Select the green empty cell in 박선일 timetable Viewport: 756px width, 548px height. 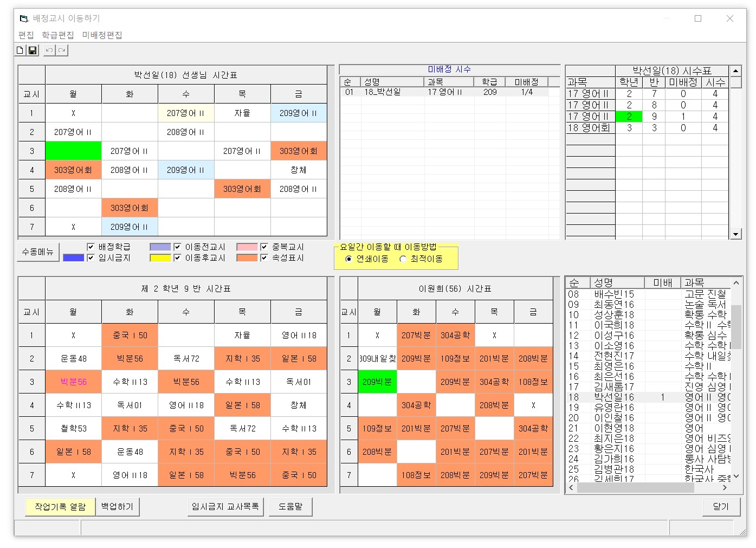[x=74, y=151]
